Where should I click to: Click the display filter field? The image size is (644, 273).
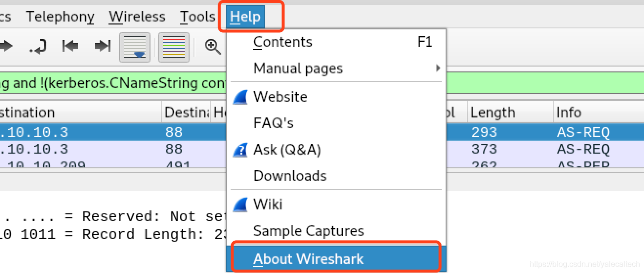(x=113, y=83)
